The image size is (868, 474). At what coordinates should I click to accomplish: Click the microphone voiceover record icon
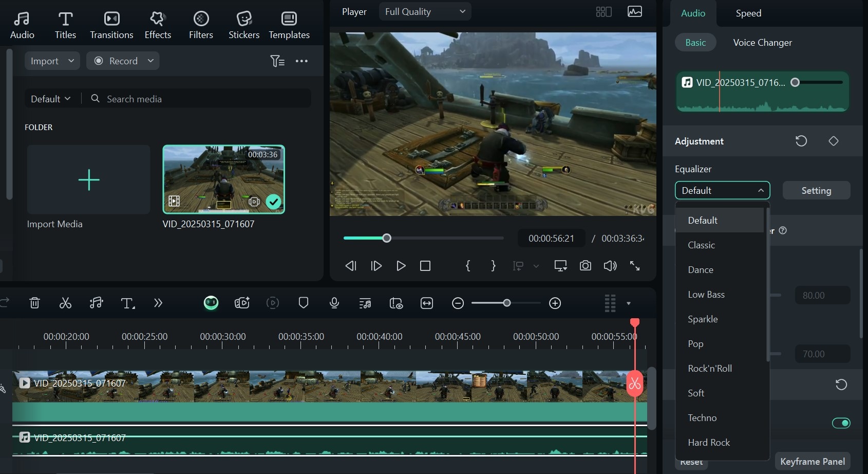(x=334, y=303)
